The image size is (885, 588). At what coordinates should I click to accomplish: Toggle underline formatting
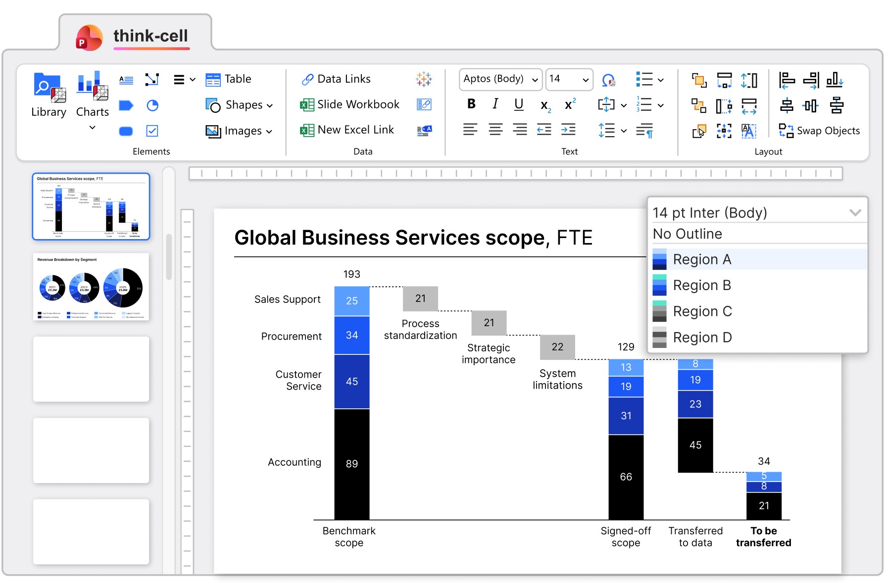coord(519,104)
